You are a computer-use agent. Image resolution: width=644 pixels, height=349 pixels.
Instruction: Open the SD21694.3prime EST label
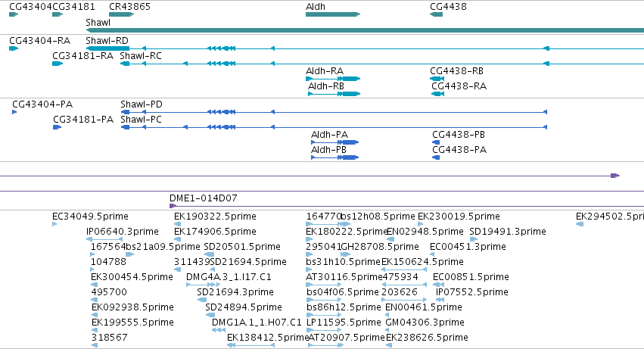[x=235, y=293]
